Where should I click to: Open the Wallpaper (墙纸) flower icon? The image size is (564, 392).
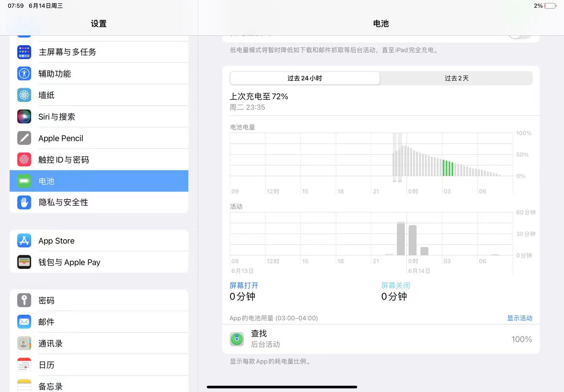pyautogui.click(x=24, y=95)
